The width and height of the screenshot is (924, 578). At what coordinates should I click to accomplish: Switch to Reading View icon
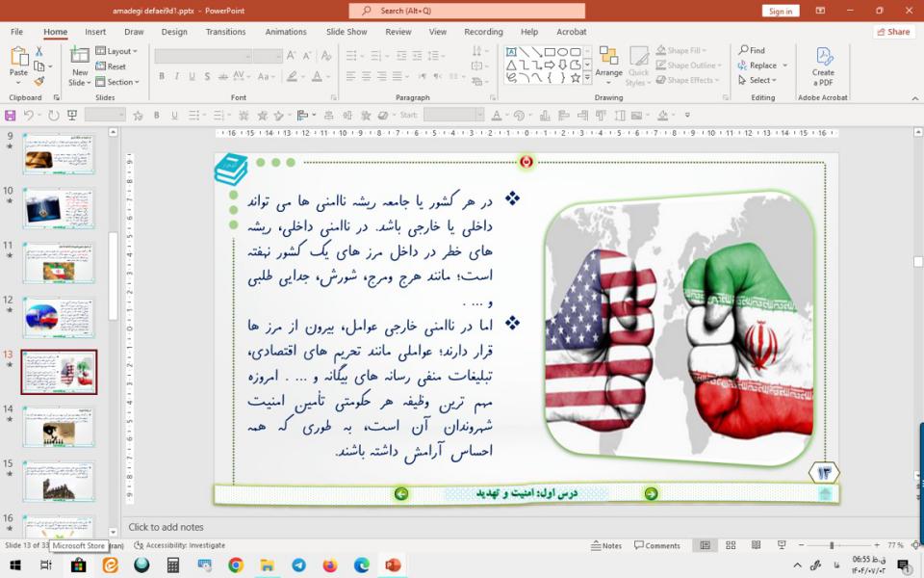[757, 545]
